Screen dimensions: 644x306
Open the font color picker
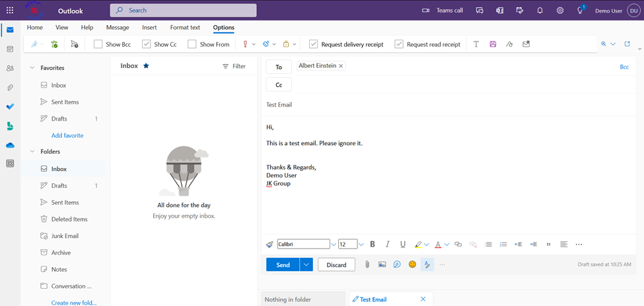pyautogui.click(x=447, y=245)
